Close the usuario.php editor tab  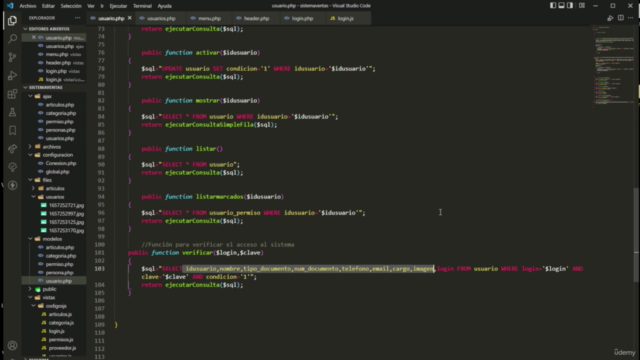pos(130,18)
